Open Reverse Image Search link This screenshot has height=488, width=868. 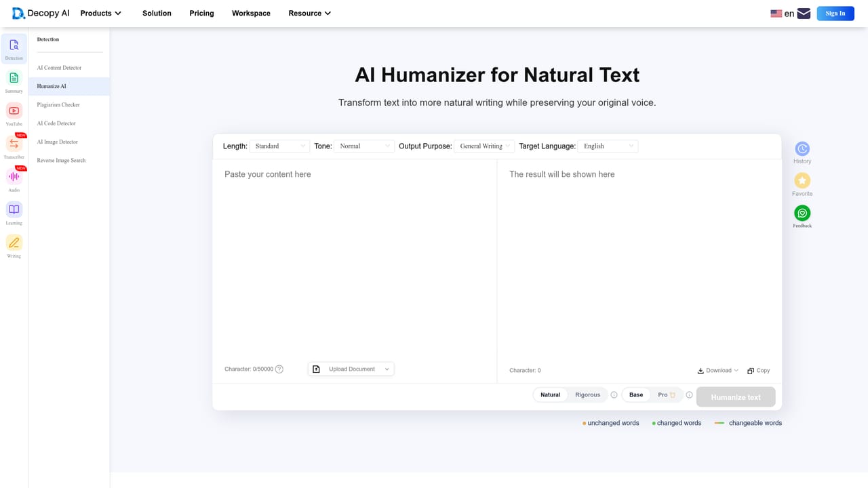[x=61, y=161]
